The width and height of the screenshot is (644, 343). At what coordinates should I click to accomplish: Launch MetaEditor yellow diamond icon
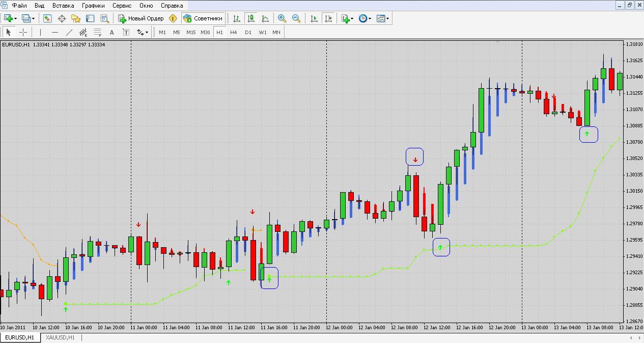click(x=173, y=18)
